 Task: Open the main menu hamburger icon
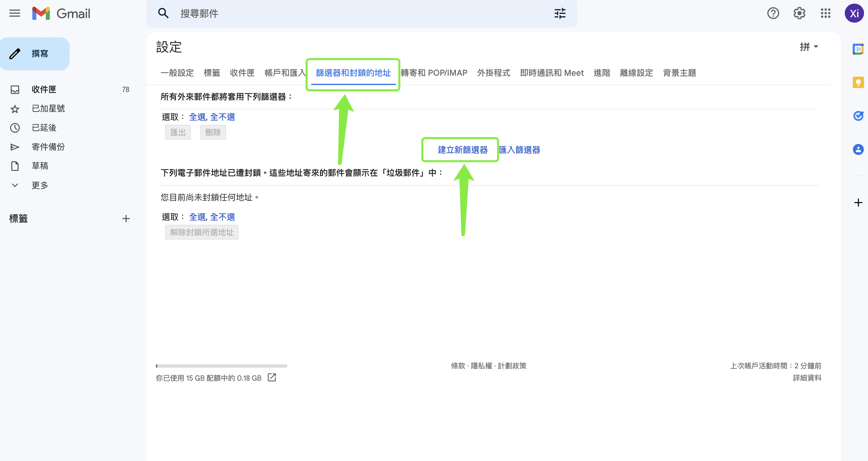click(15, 14)
